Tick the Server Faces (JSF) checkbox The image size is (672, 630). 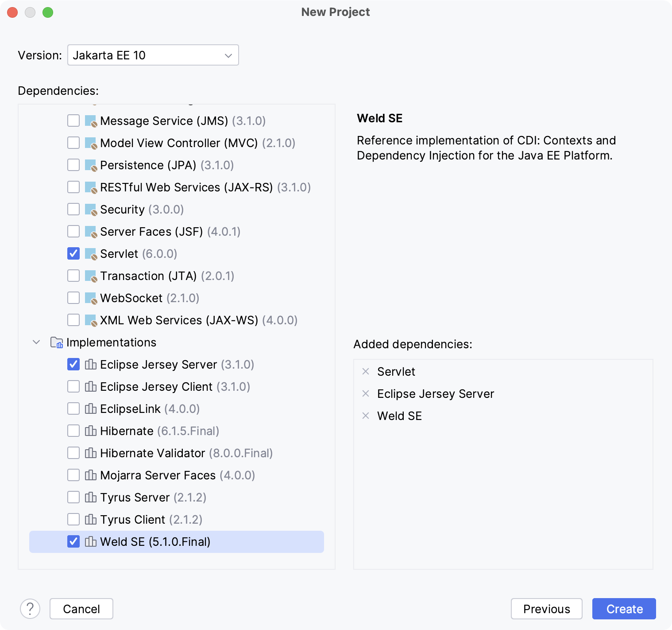[x=73, y=231]
